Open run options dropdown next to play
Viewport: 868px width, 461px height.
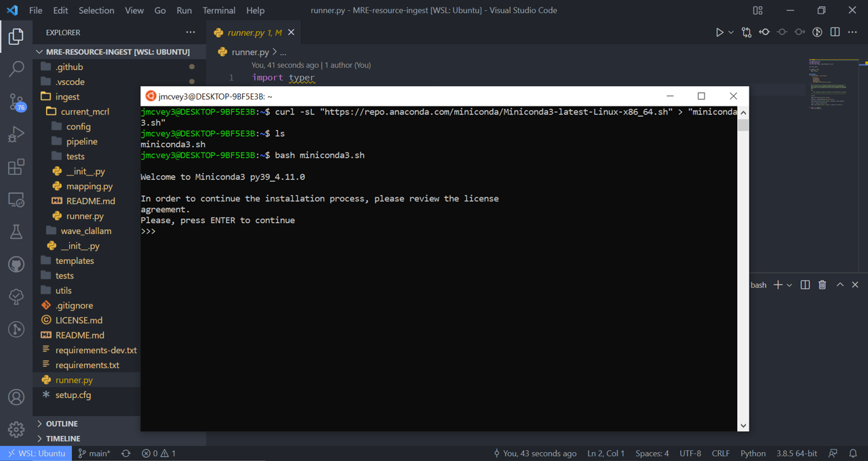(731, 33)
